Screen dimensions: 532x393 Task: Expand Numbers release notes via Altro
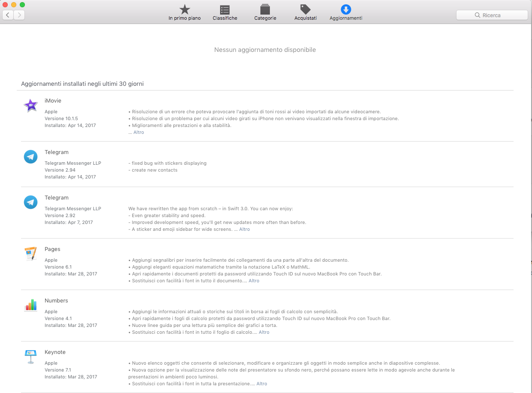pos(264,333)
